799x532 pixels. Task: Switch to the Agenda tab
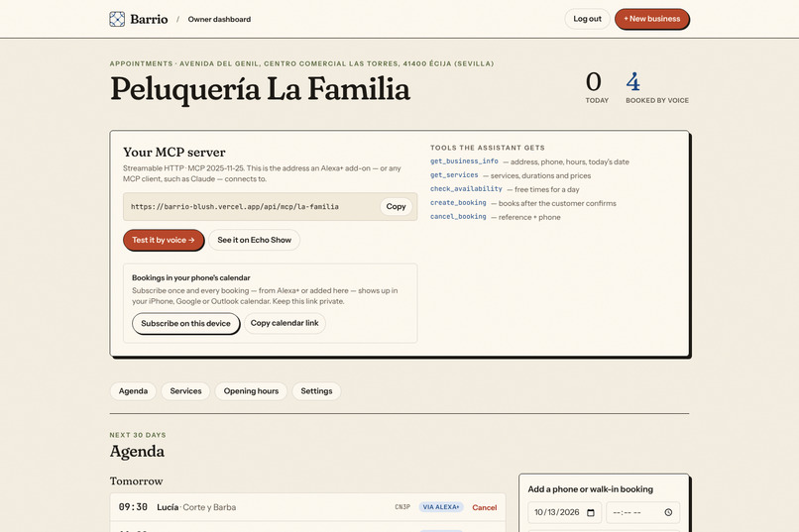[133, 391]
